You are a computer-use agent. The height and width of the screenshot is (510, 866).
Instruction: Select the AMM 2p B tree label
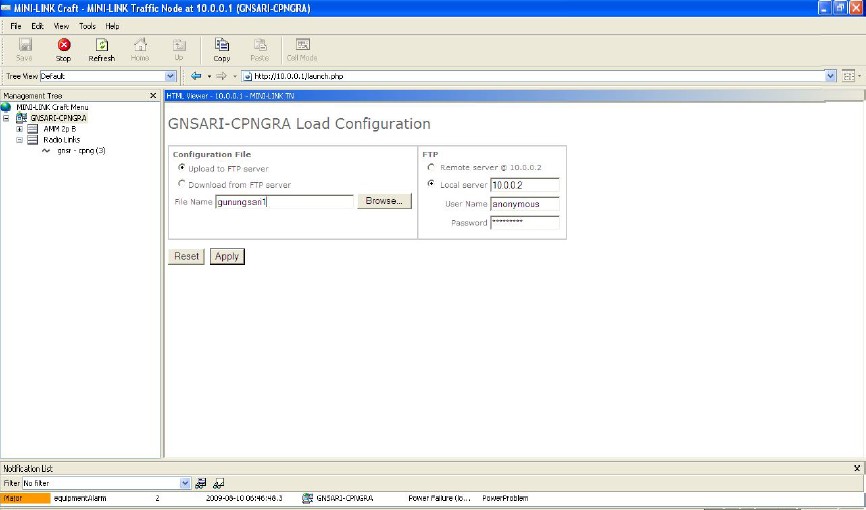(60, 129)
